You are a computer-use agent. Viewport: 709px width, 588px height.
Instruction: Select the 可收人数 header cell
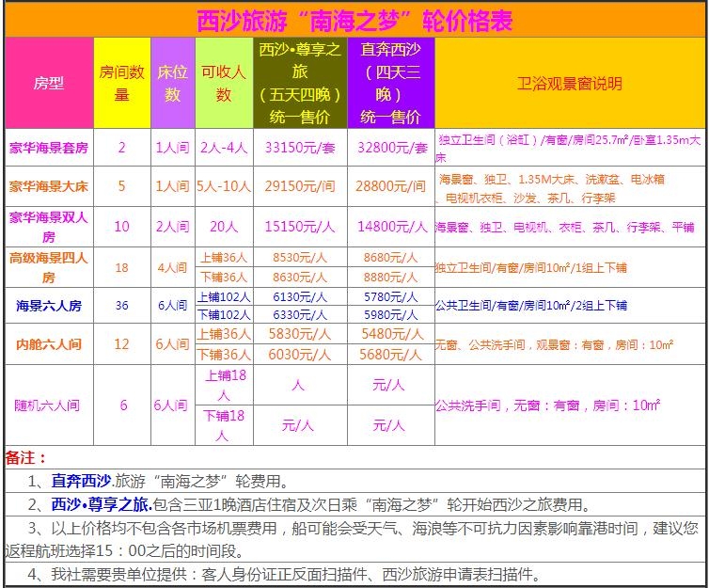point(224,83)
